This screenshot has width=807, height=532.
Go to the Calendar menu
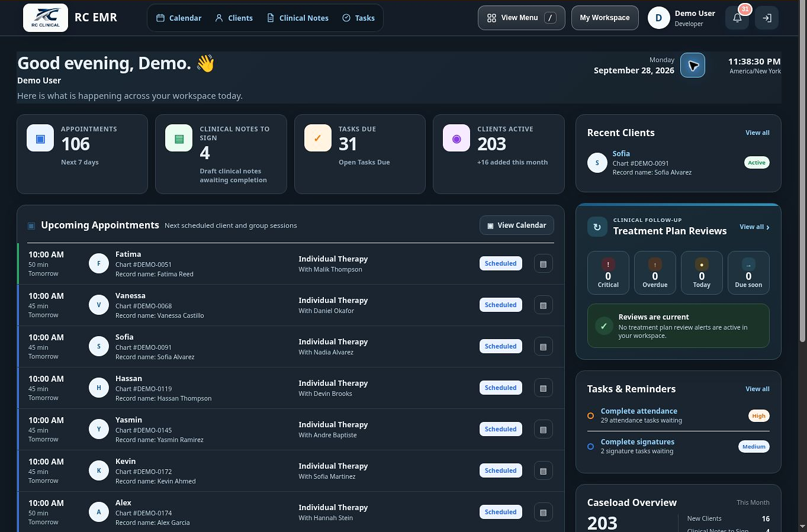179,18
